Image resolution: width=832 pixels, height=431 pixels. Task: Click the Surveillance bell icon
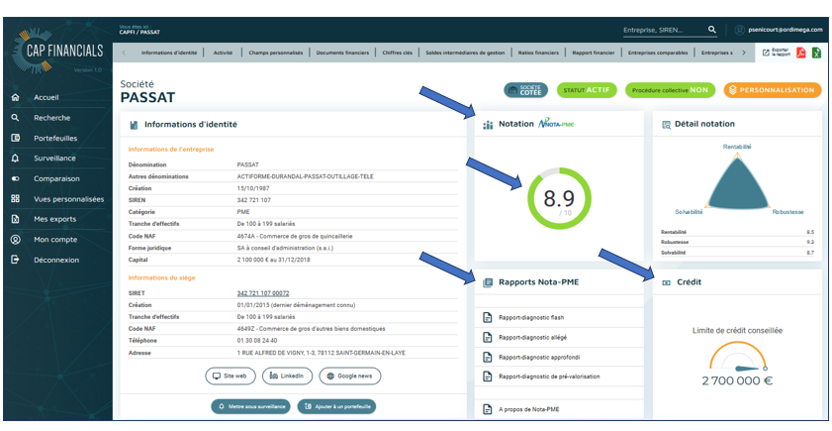click(15, 158)
